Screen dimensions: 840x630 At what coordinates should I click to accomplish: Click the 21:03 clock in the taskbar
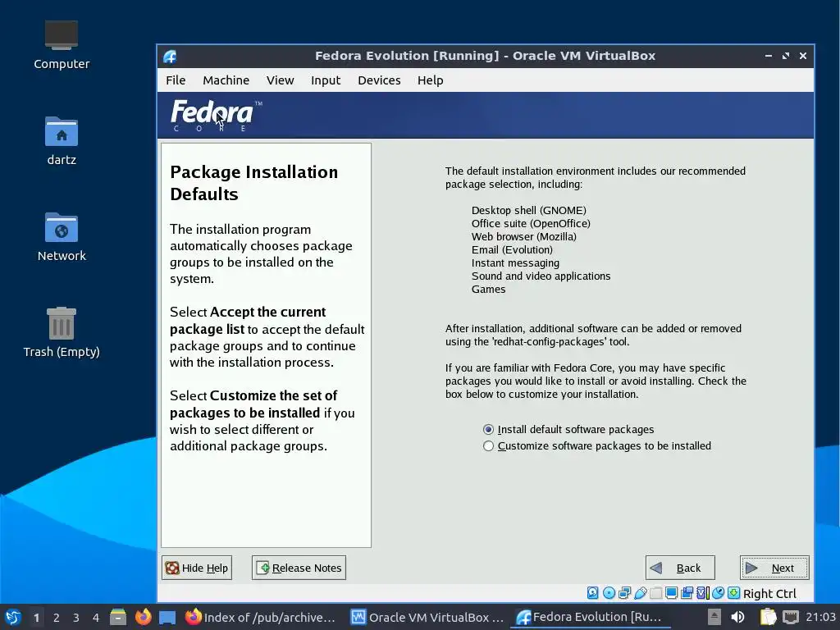click(820, 617)
